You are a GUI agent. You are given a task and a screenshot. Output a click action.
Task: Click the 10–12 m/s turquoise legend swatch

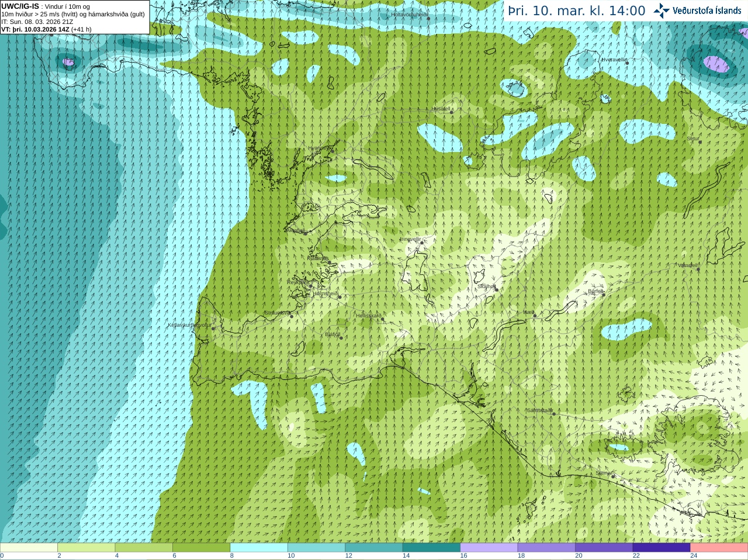pyautogui.click(x=316, y=548)
